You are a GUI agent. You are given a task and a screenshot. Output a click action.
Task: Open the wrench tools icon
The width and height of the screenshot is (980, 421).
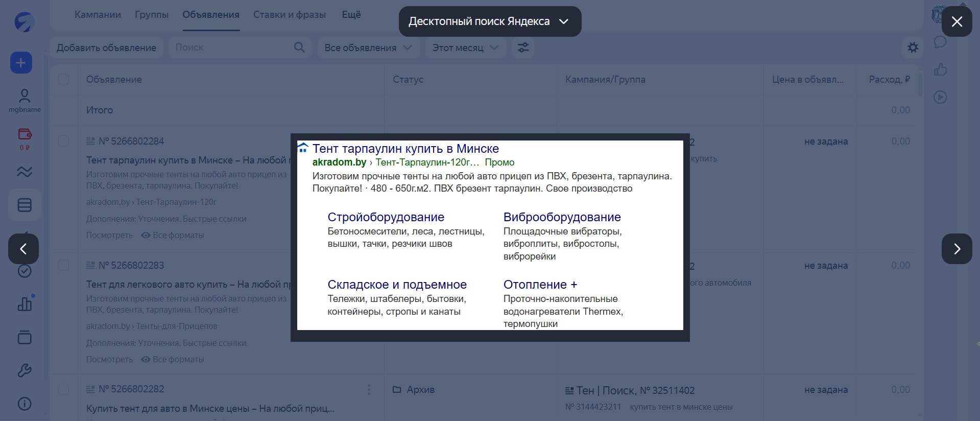25,370
